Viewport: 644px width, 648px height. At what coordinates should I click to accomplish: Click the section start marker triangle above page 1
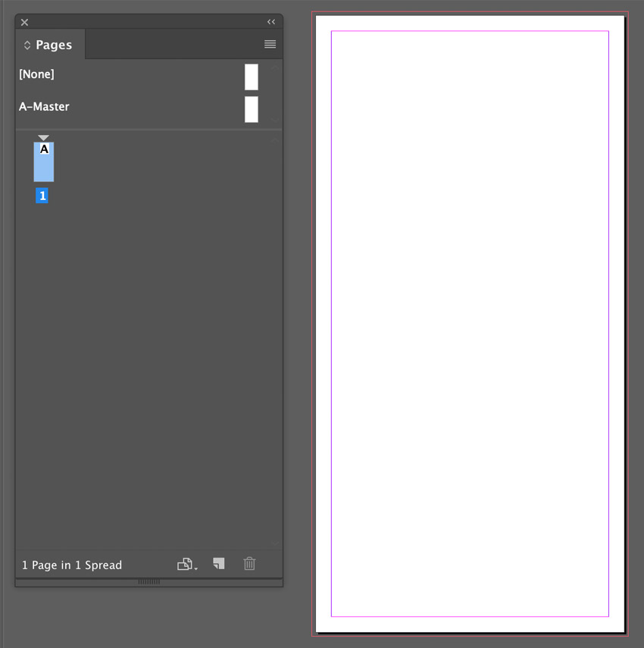click(43, 138)
